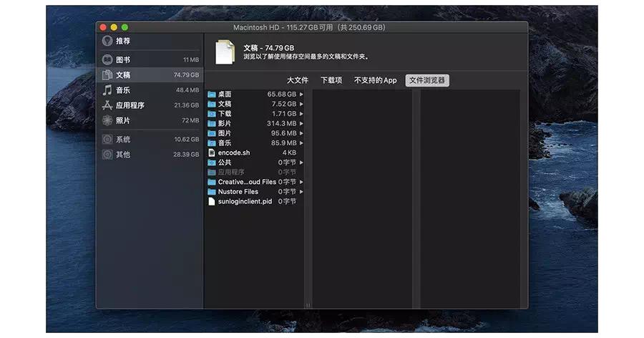Click the 音乐 folder icon in file list
The width and height of the screenshot is (644, 338).
pyautogui.click(x=212, y=143)
